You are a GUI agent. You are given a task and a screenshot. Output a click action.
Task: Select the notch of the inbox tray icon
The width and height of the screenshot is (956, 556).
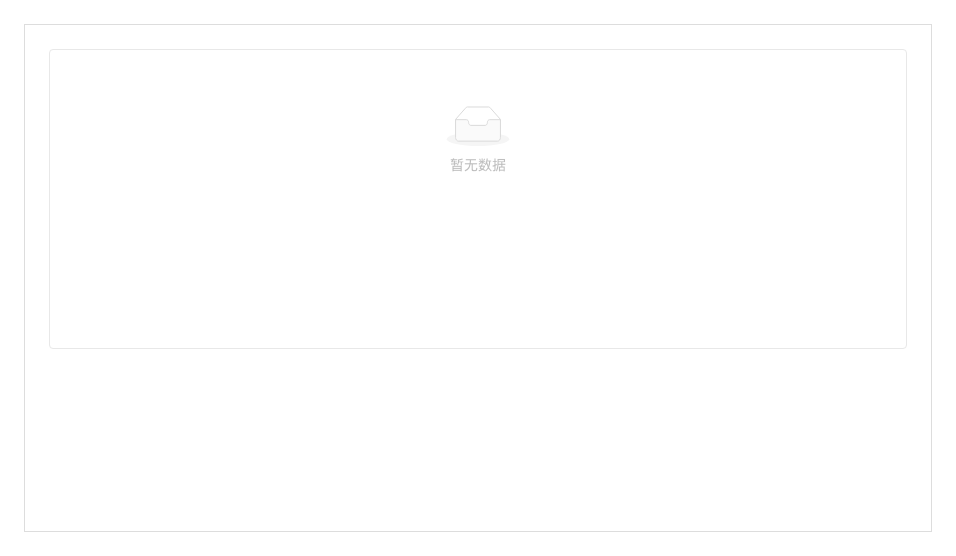pyautogui.click(x=478, y=123)
